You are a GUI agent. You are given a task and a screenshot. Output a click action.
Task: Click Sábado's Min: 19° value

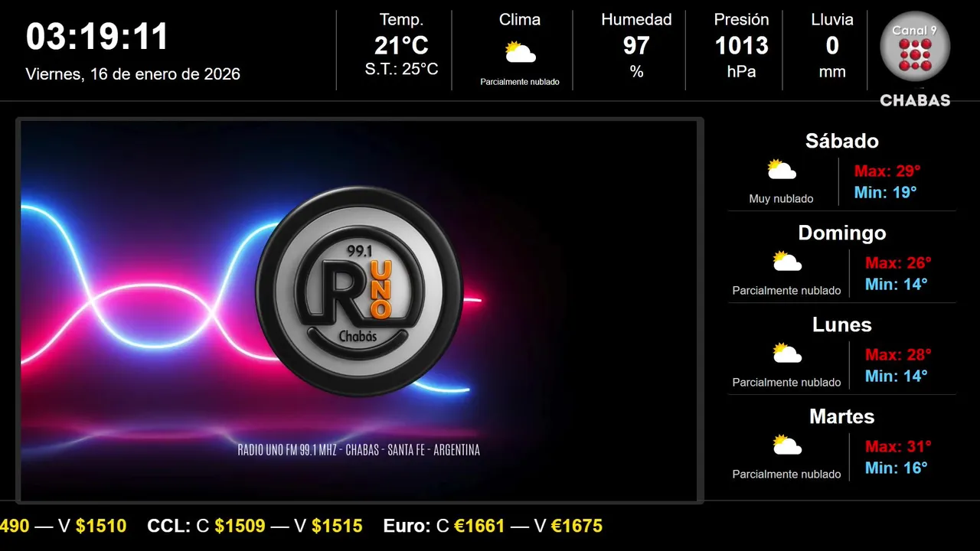(x=886, y=192)
